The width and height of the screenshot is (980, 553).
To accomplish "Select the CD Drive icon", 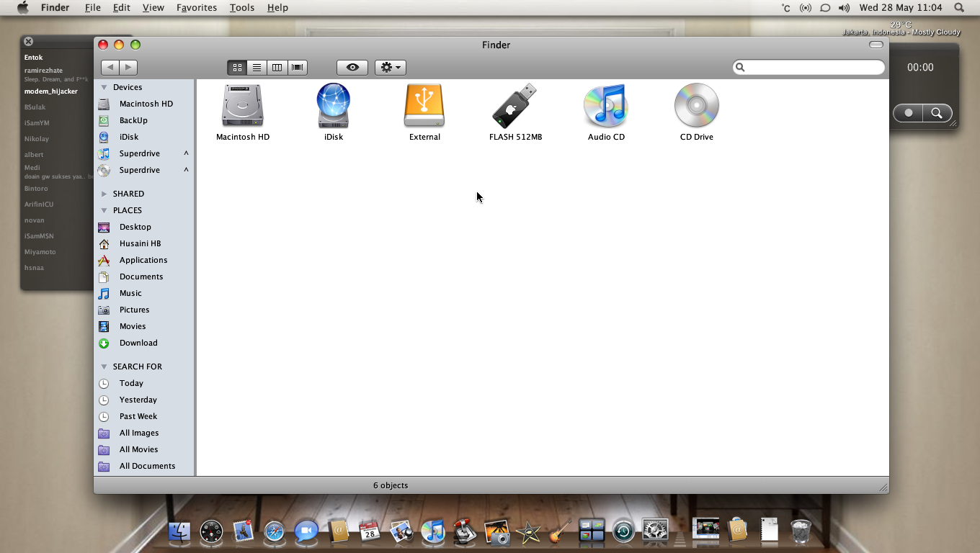I will tap(697, 106).
